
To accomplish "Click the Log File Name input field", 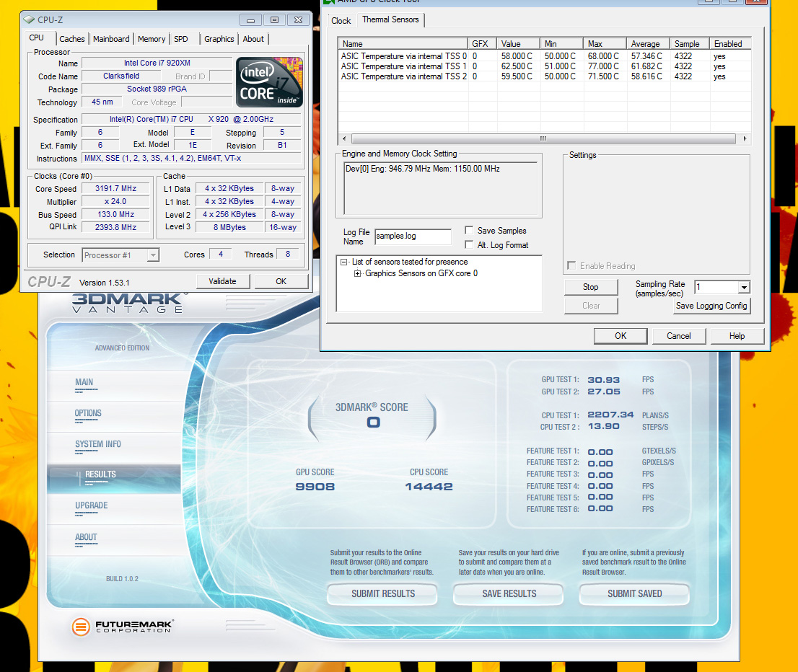I will 413,236.
